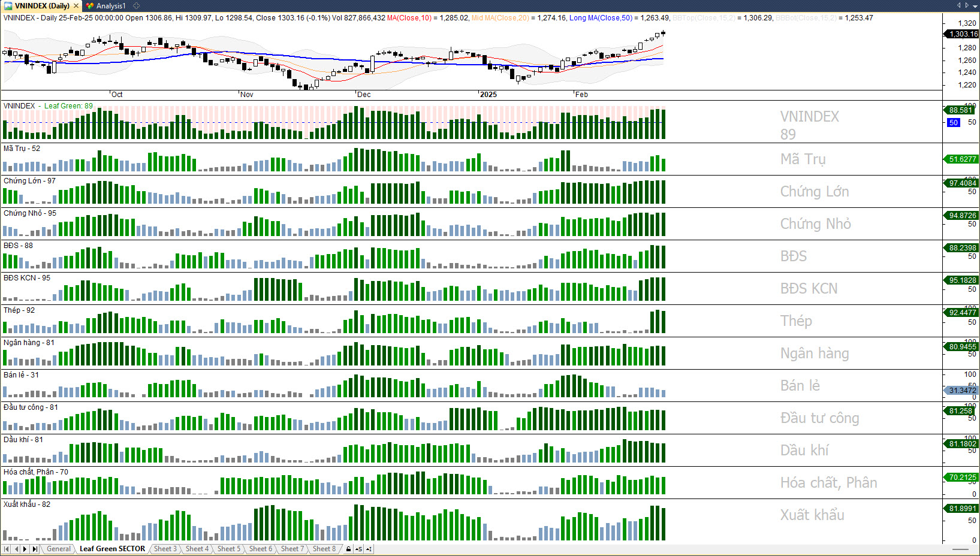
Task: Click the 1,303.16 price axis marker
Action: pos(963,34)
